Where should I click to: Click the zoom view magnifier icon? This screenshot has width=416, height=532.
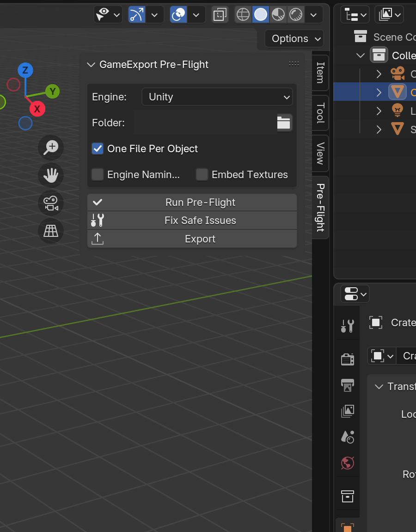pyautogui.click(x=51, y=148)
